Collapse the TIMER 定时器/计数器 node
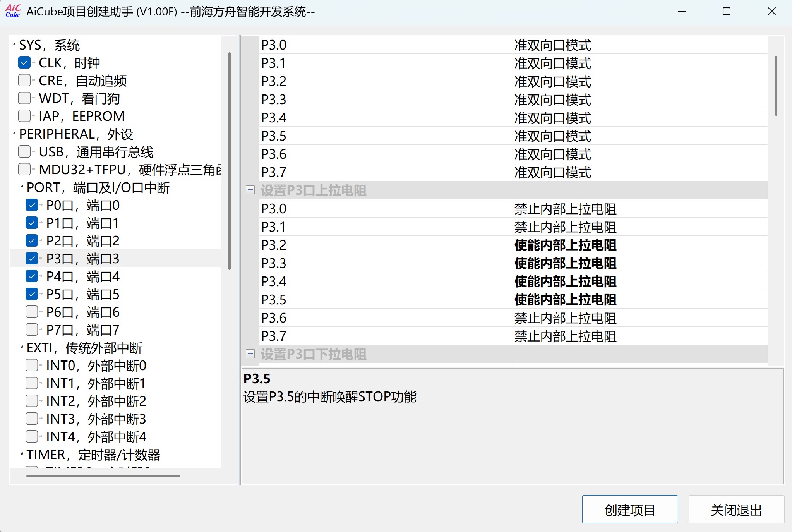792x532 pixels. point(22,454)
